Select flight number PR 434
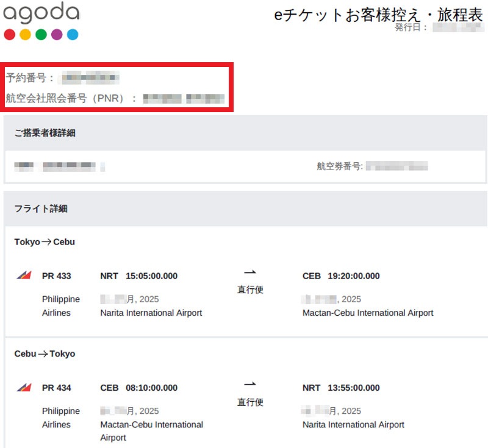 click(56, 388)
